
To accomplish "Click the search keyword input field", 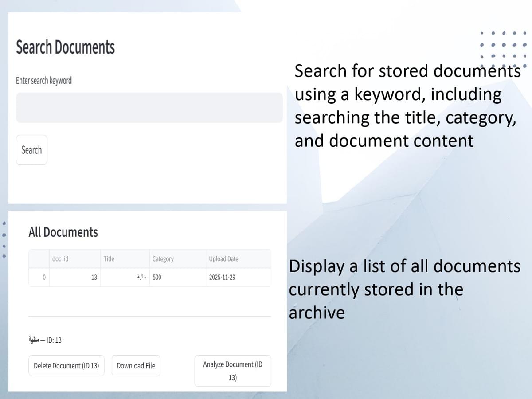I will (x=149, y=108).
